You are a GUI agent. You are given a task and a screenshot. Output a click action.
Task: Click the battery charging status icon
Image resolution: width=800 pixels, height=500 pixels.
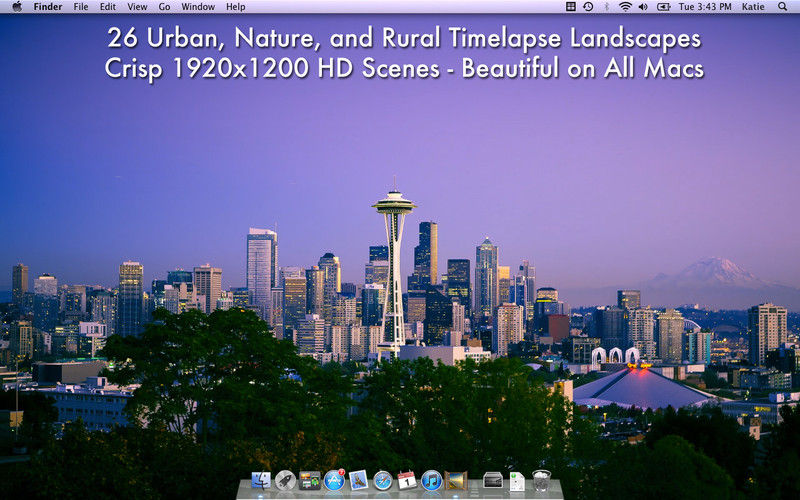tap(663, 7)
